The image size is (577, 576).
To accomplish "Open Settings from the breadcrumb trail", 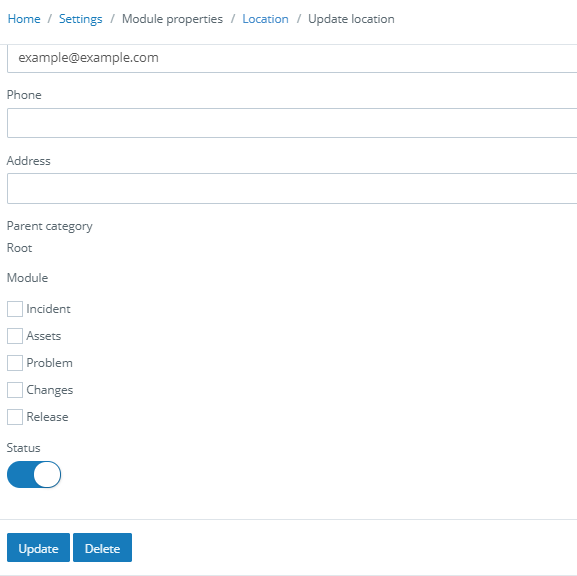I will click(81, 19).
